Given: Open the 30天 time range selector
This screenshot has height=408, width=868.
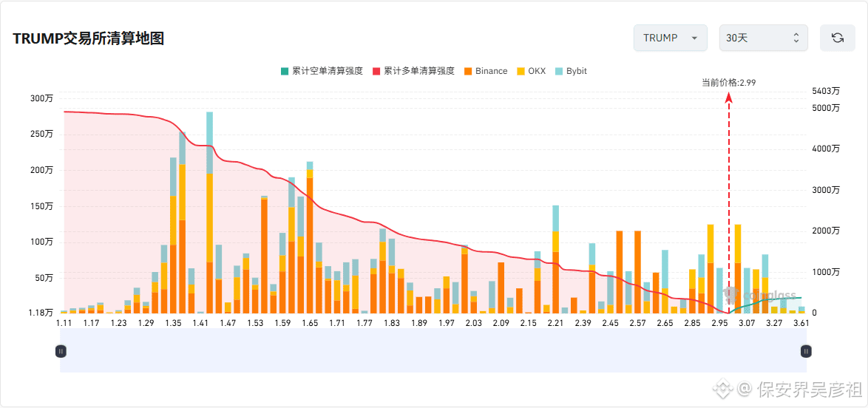Looking at the screenshot, I should [763, 38].
